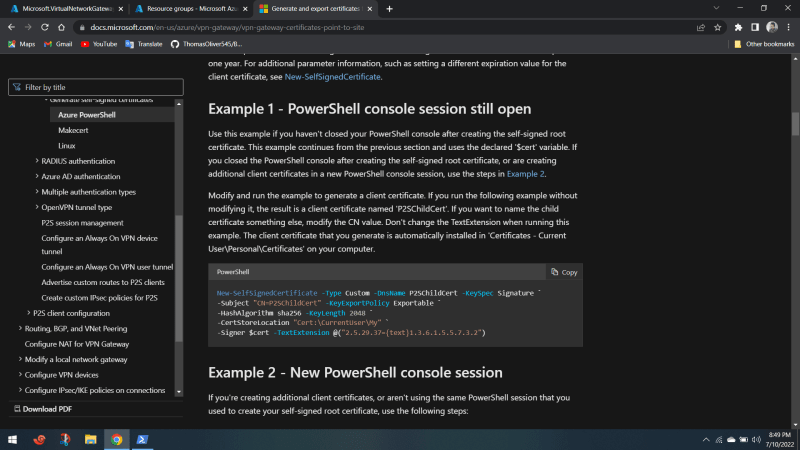This screenshot has width=800, height=450.
Task: Open the ThomasOliver545 GitHub bookmark
Action: (207, 44)
